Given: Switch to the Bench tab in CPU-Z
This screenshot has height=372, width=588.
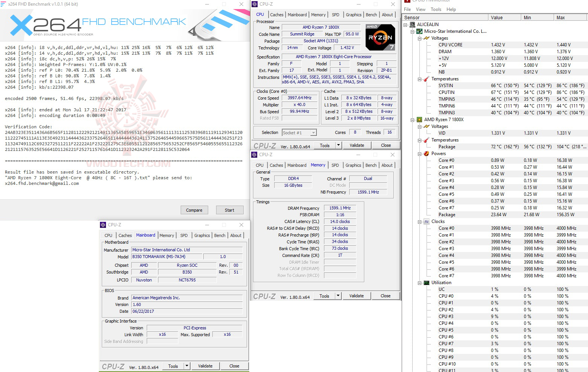Looking at the screenshot, I should pos(371,14).
